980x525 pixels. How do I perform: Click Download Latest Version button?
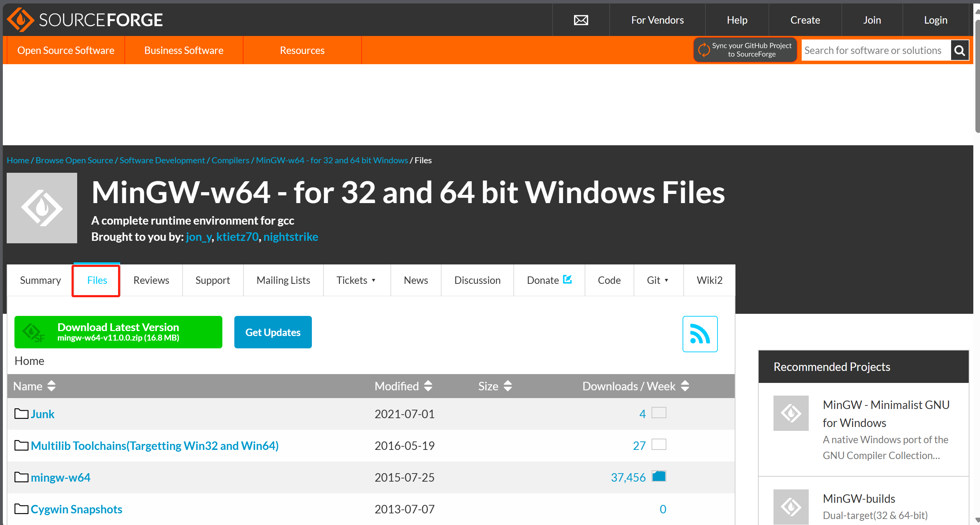click(x=118, y=331)
